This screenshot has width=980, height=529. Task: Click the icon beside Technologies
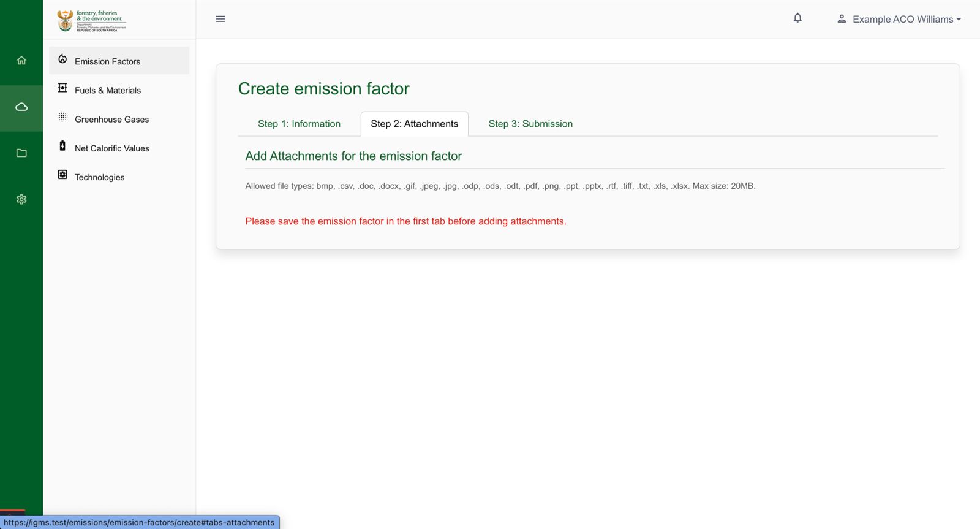point(62,175)
